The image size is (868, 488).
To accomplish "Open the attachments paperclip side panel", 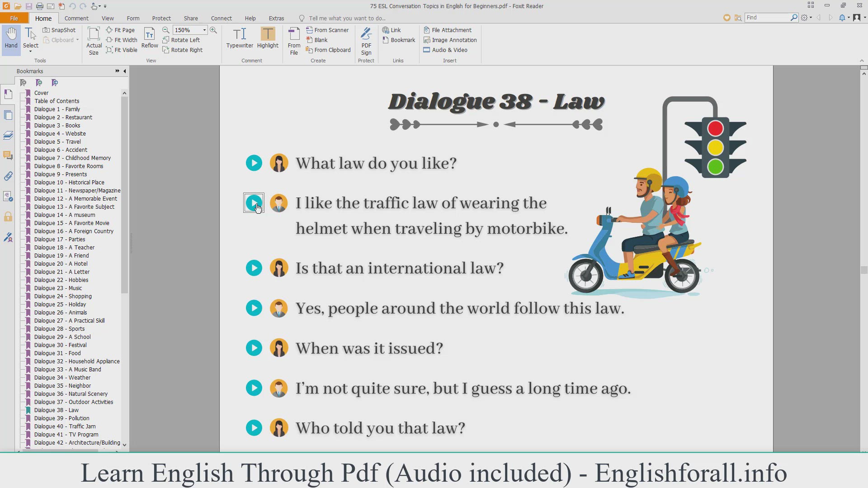I will point(8,176).
